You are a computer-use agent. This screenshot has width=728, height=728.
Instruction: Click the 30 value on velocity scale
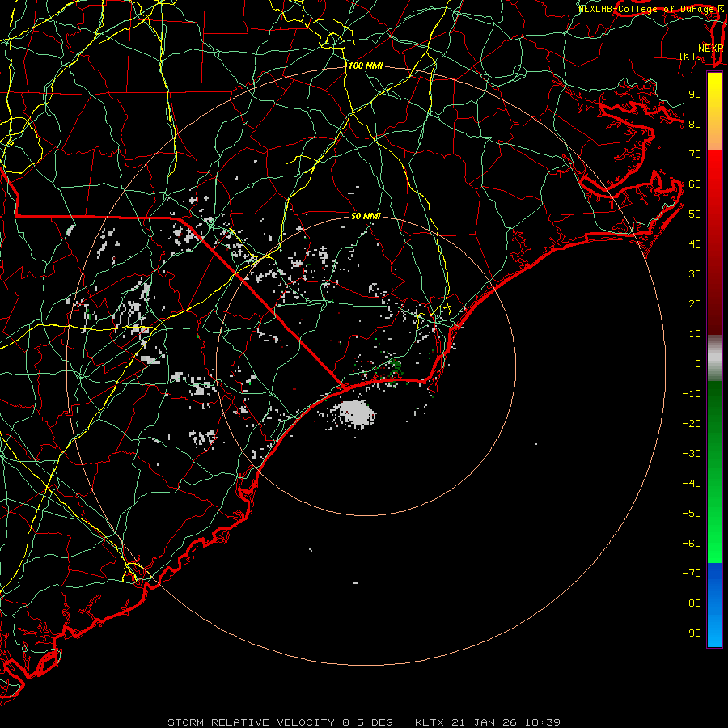click(695, 274)
